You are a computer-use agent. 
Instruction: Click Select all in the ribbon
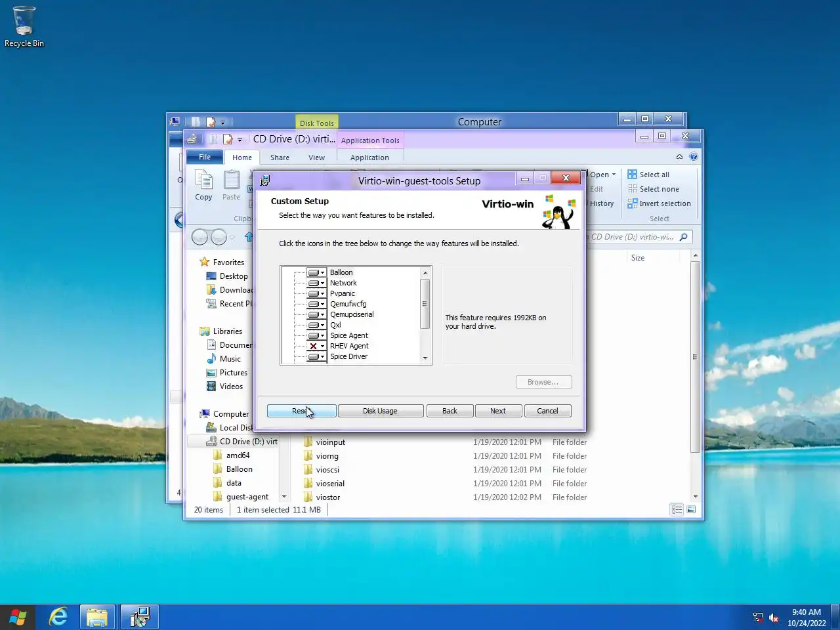648,175
